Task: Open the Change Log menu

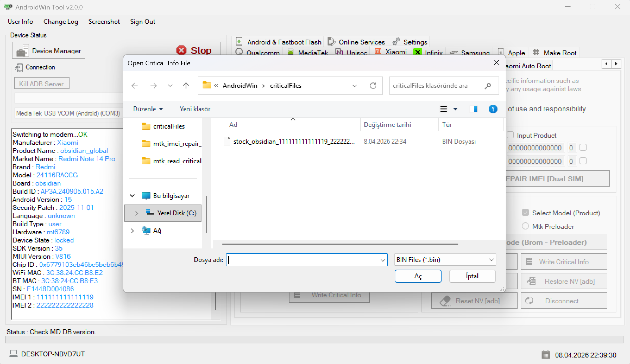Action: point(61,21)
